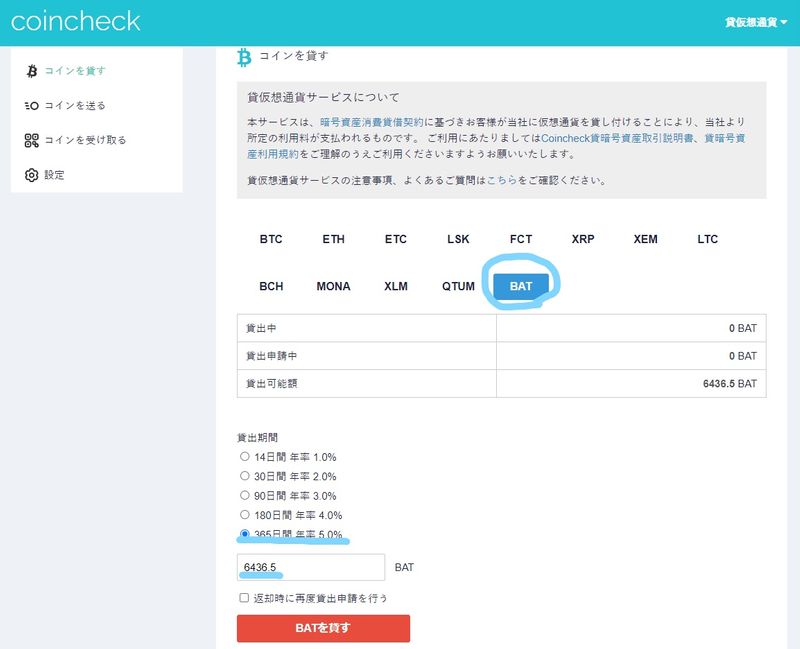Open the こちら FAQ link

click(502, 181)
